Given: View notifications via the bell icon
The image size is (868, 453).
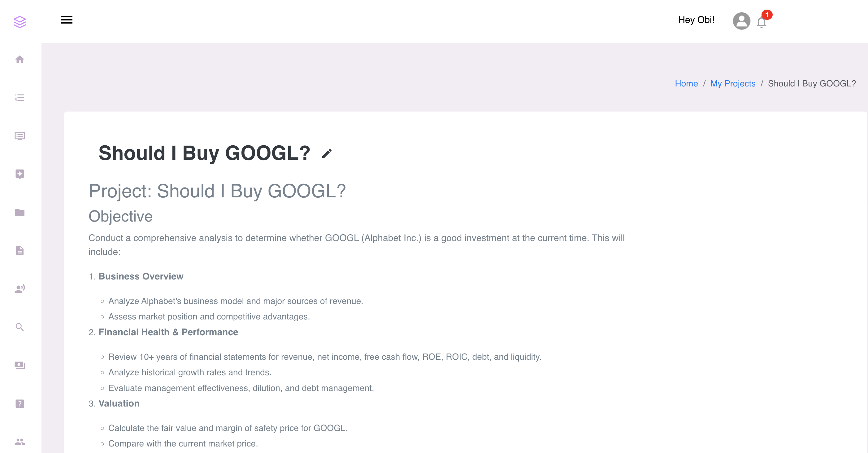Looking at the screenshot, I should click(x=762, y=22).
